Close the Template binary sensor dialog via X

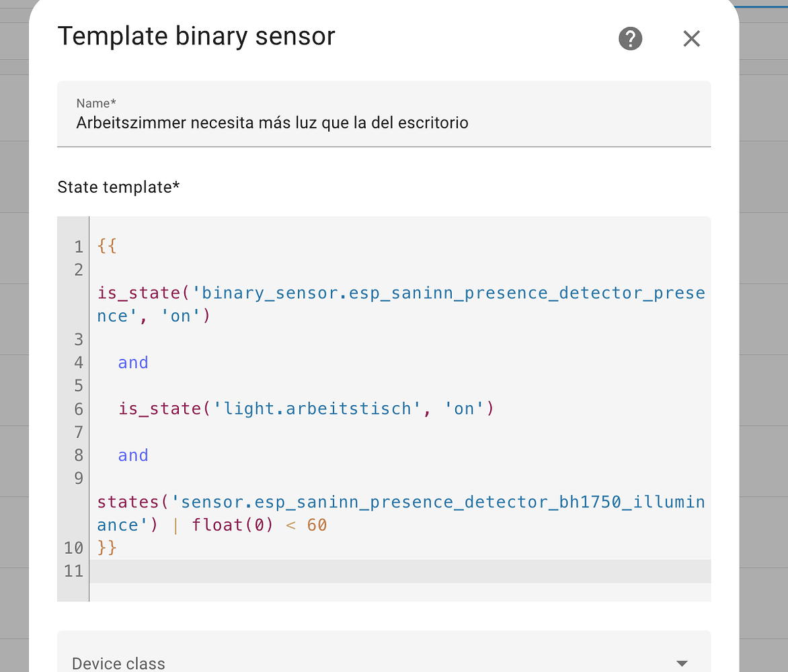691,38
